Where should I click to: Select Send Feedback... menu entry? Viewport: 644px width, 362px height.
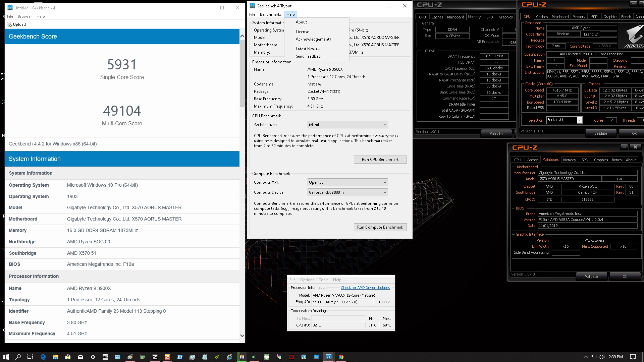[310, 56]
